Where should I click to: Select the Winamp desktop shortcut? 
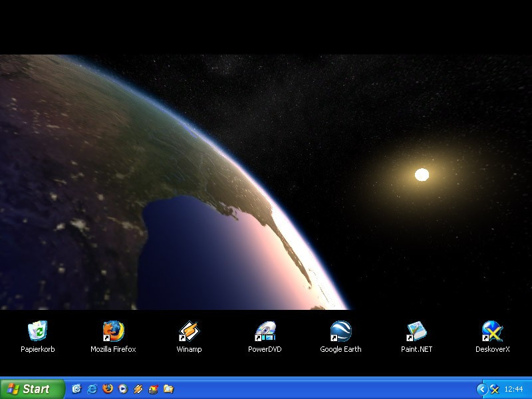click(x=189, y=336)
